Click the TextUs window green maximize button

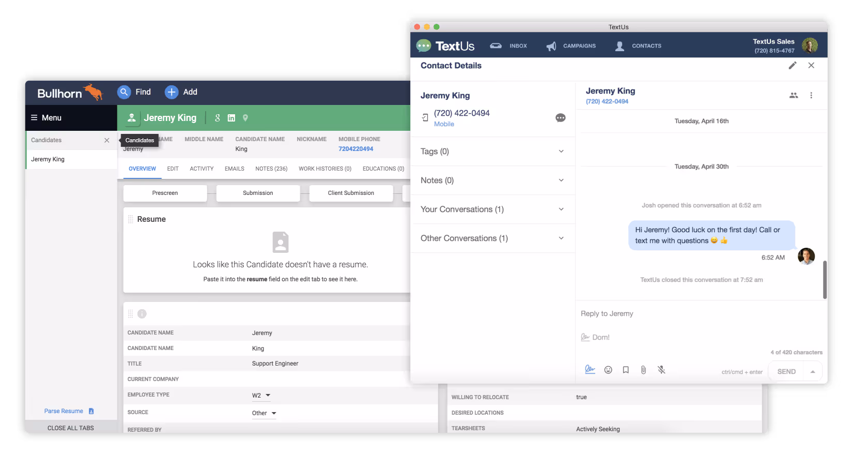(436, 27)
